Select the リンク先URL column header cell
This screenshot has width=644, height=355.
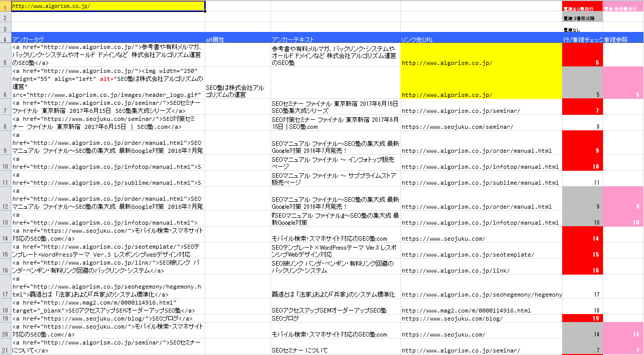[481, 38]
